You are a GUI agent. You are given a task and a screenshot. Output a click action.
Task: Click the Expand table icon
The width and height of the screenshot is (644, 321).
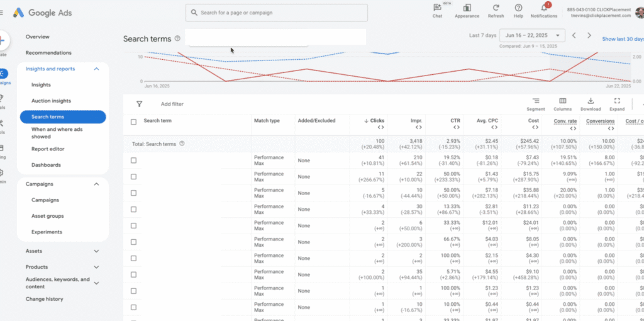pos(617,101)
